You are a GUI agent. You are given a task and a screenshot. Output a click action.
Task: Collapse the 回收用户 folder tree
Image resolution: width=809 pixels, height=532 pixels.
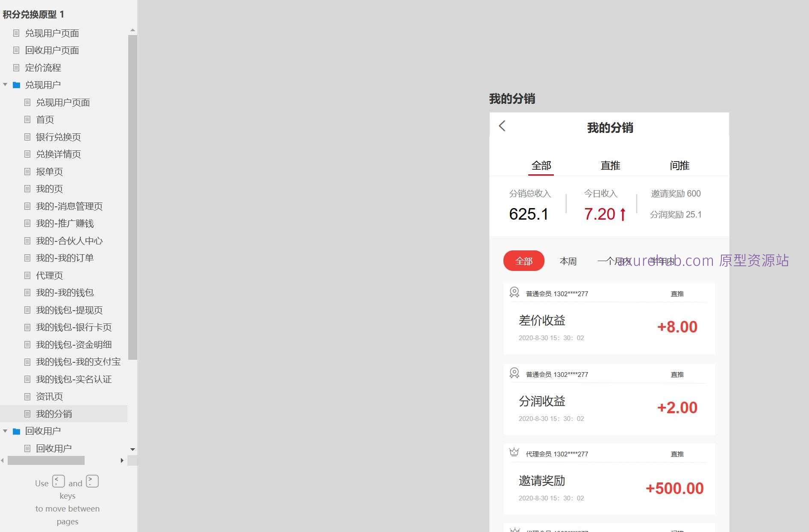[5, 431]
